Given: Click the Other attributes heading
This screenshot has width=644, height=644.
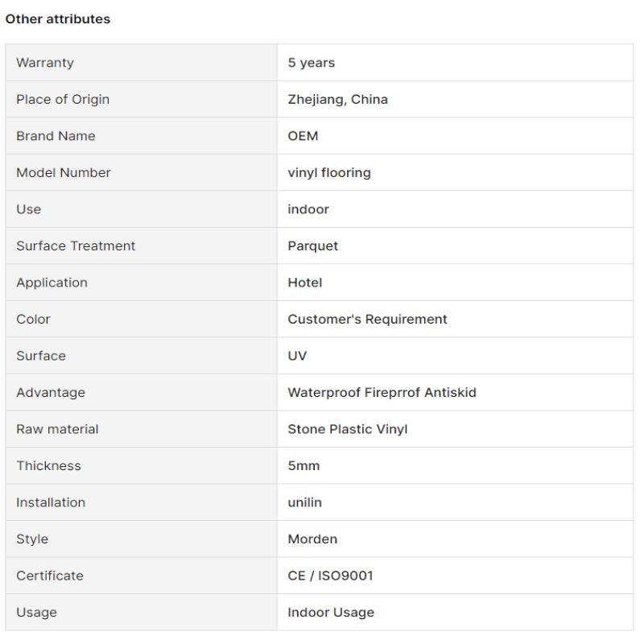Looking at the screenshot, I should 57,19.
